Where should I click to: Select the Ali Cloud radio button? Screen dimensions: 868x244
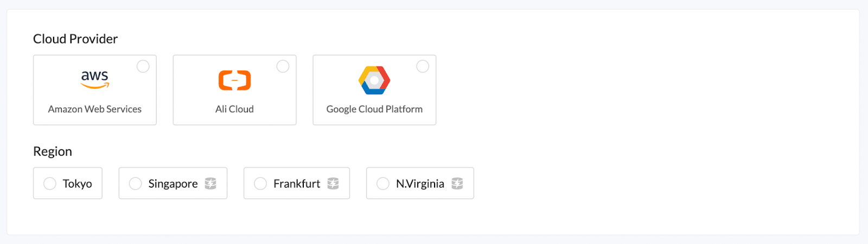[x=283, y=66]
